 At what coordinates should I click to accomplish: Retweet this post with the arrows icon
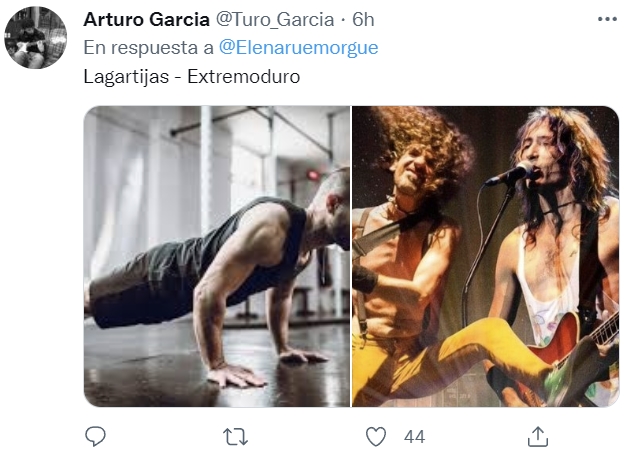coord(236,437)
